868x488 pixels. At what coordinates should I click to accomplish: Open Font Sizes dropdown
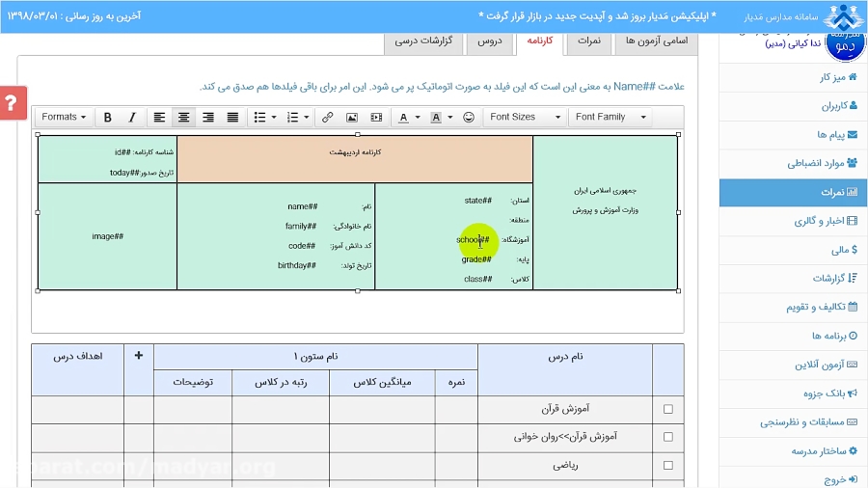pyautogui.click(x=525, y=118)
